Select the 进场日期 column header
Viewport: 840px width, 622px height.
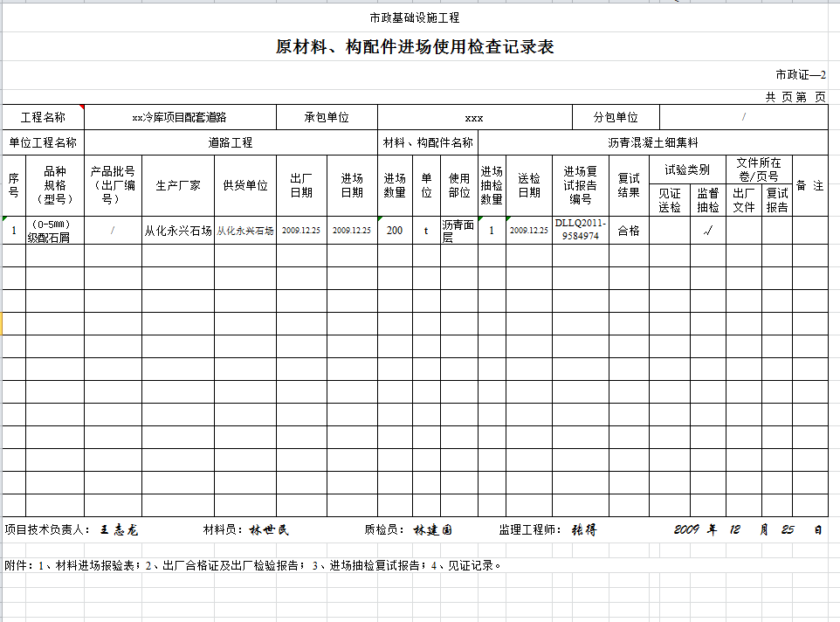pos(352,185)
